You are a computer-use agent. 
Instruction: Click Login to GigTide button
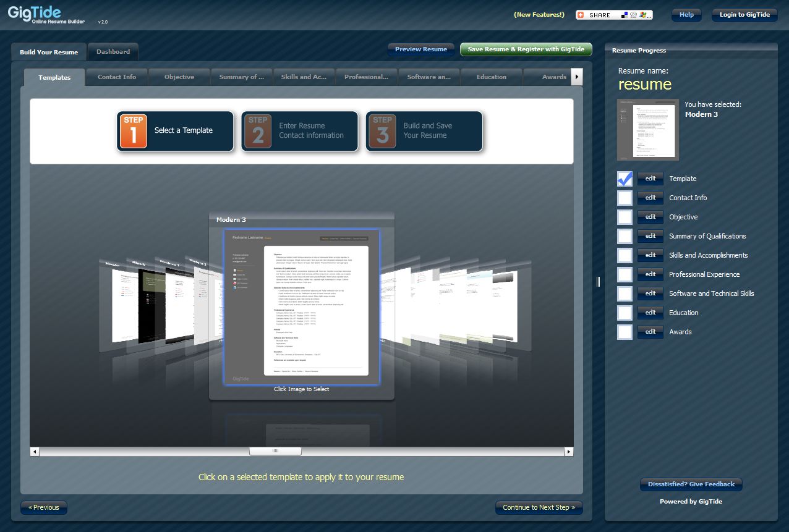click(x=744, y=15)
